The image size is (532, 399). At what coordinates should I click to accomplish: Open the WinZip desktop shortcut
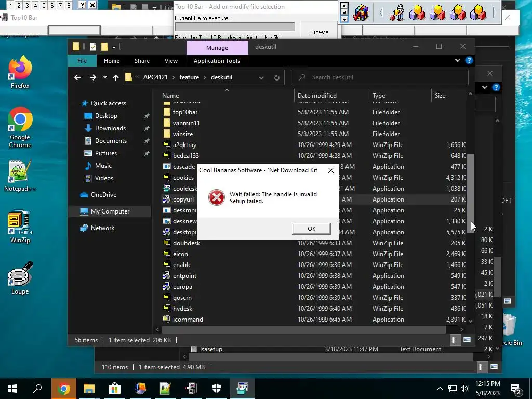[x=20, y=227]
